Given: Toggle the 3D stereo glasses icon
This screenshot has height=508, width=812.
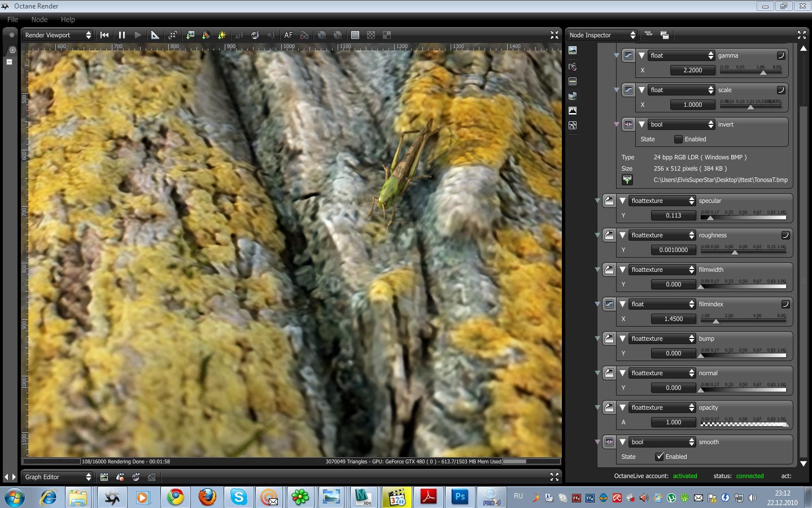Looking at the screenshot, I should pyautogui.click(x=304, y=35).
